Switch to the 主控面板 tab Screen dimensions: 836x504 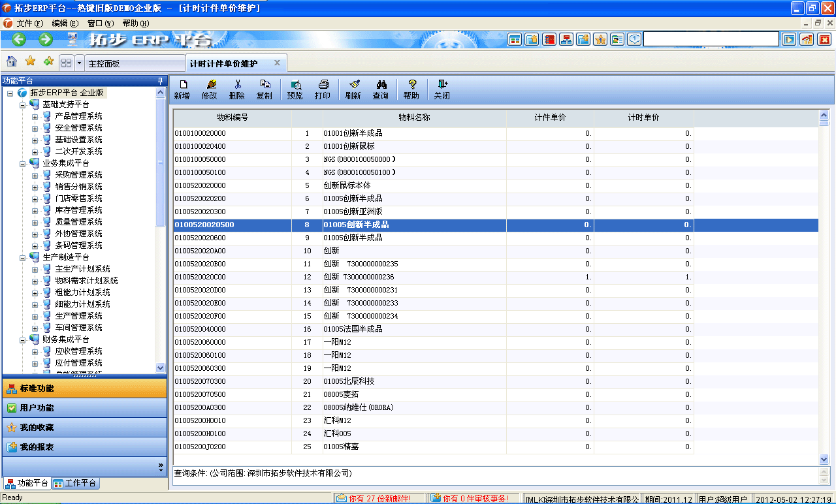(134, 61)
